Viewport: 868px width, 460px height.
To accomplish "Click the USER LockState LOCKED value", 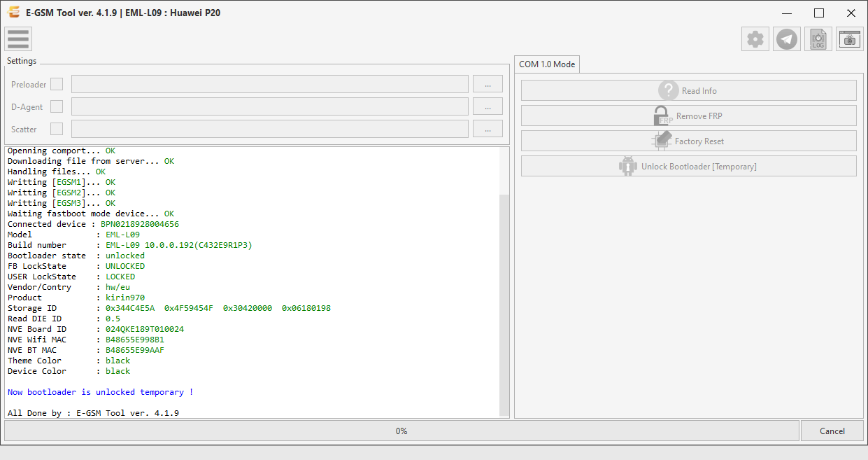I will (120, 277).
